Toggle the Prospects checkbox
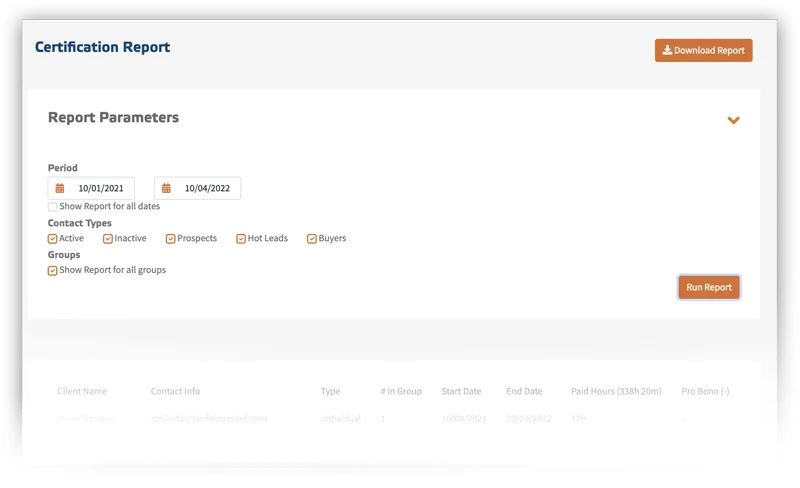 (170, 239)
